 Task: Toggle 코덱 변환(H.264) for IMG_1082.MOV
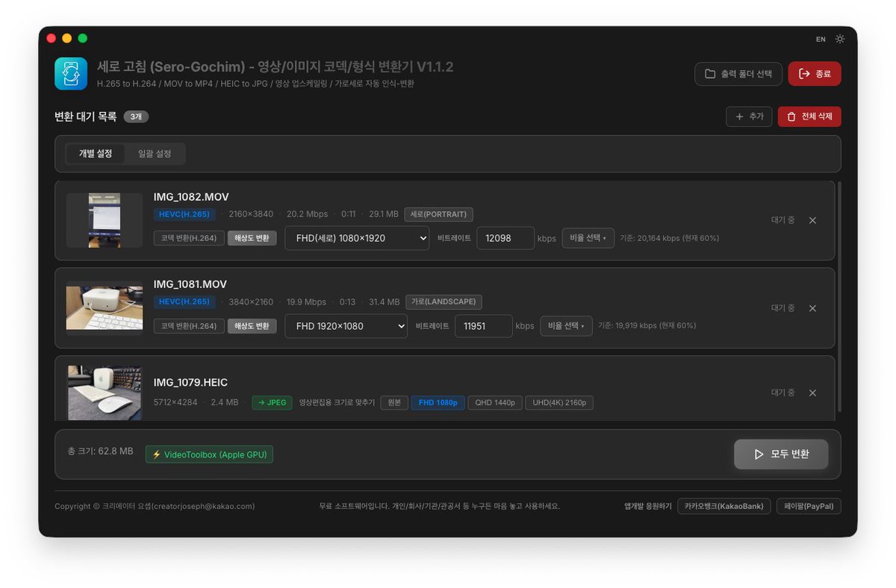coord(189,238)
